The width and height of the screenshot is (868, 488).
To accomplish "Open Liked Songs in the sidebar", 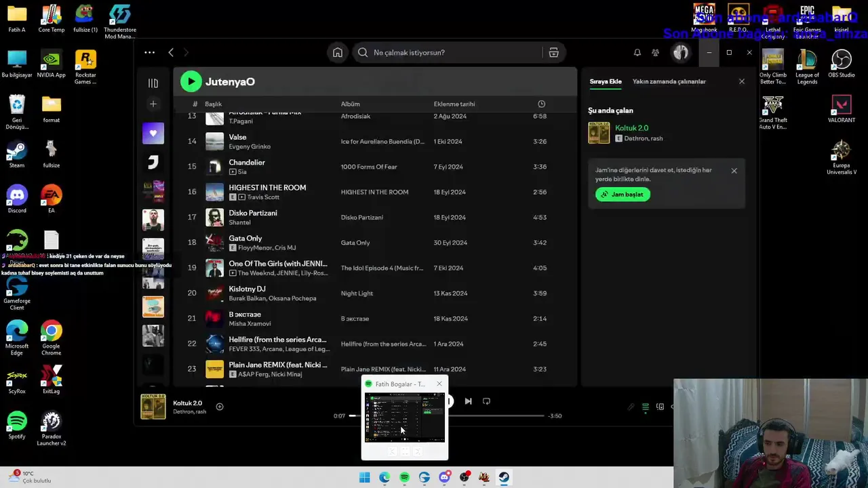I will 153,134.
